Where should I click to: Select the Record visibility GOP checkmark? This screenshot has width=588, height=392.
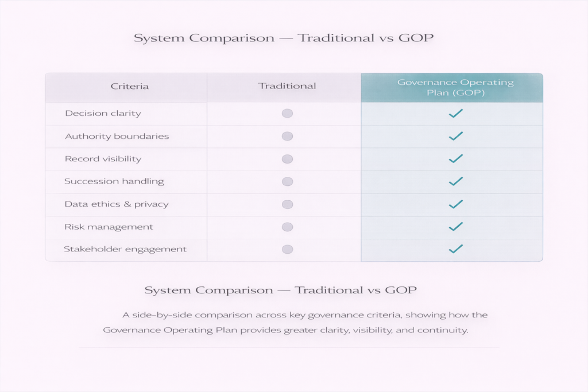pos(455,158)
